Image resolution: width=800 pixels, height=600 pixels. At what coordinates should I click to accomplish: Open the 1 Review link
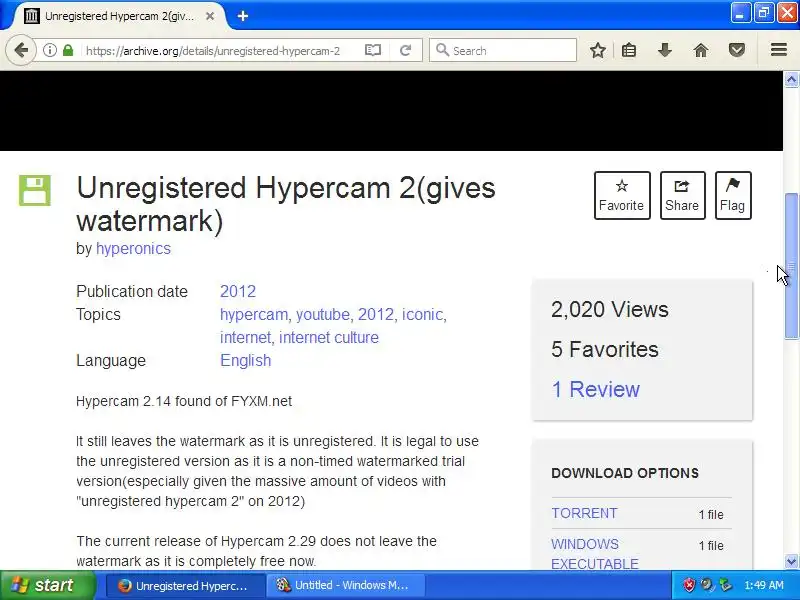[x=595, y=389]
